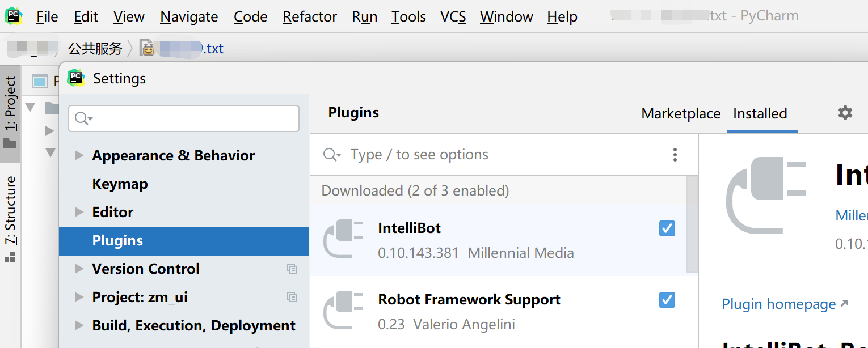Expand Appearance & Behavior settings section
The width and height of the screenshot is (868, 348).
[x=79, y=155]
